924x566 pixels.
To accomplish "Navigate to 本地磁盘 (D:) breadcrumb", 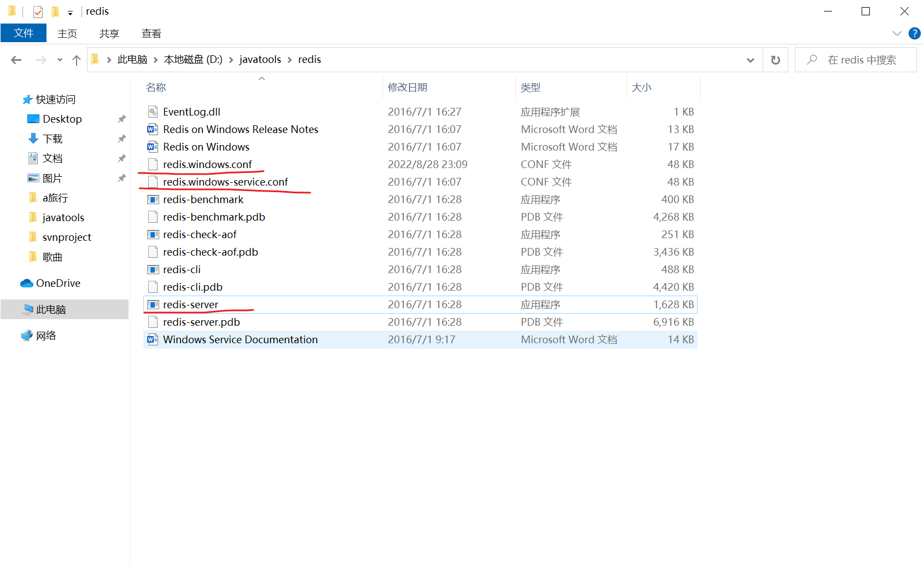I will coord(193,60).
